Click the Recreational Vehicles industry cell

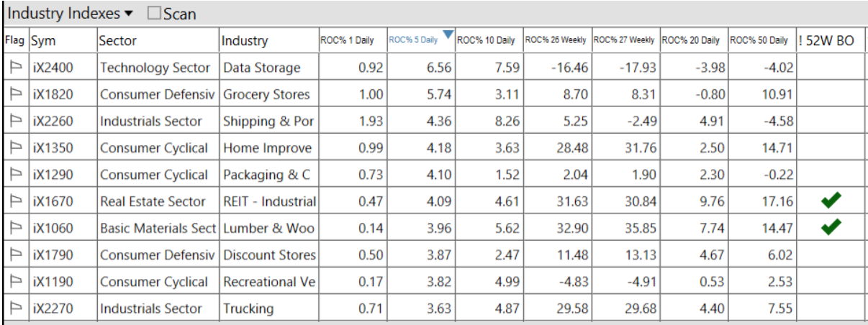[x=269, y=282]
